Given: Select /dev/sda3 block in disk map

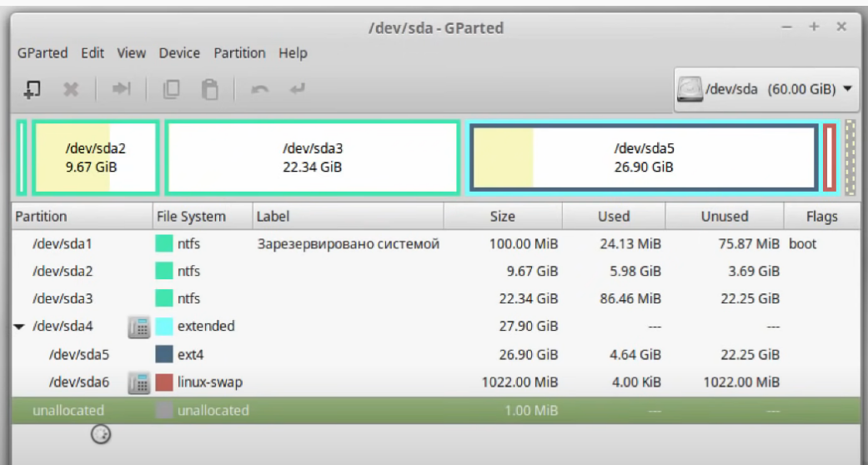Looking at the screenshot, I should click(312, 157).
